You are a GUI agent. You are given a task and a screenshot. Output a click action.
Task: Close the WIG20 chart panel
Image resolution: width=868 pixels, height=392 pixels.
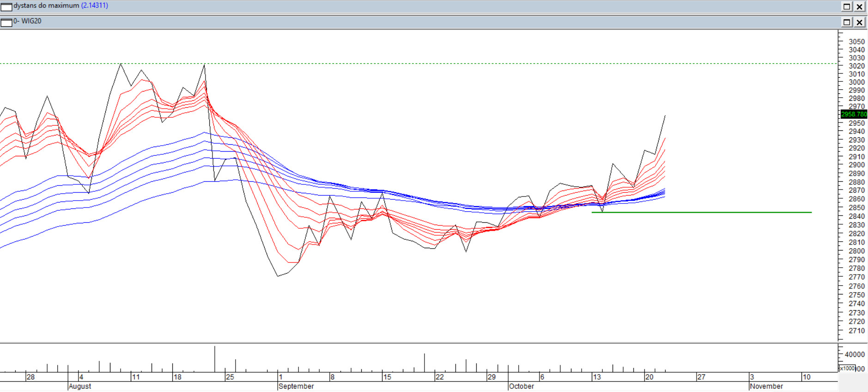click(x=859, y=22)
